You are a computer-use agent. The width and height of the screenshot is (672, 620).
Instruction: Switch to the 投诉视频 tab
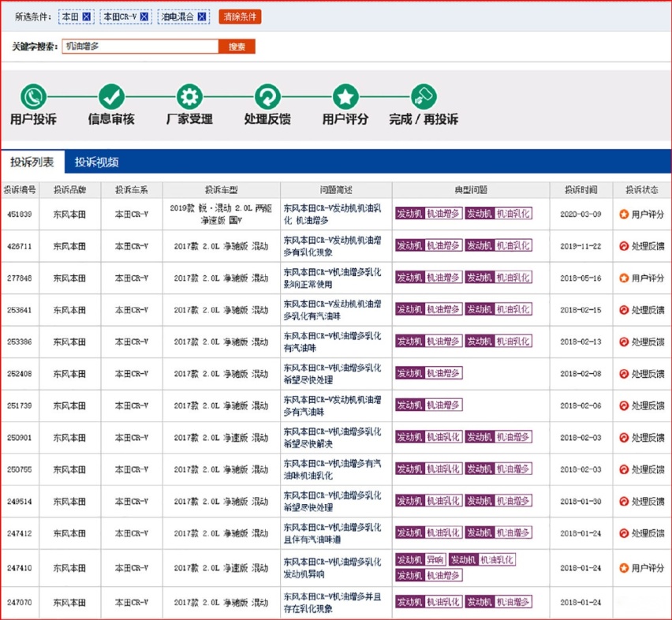tap(96, 162)
